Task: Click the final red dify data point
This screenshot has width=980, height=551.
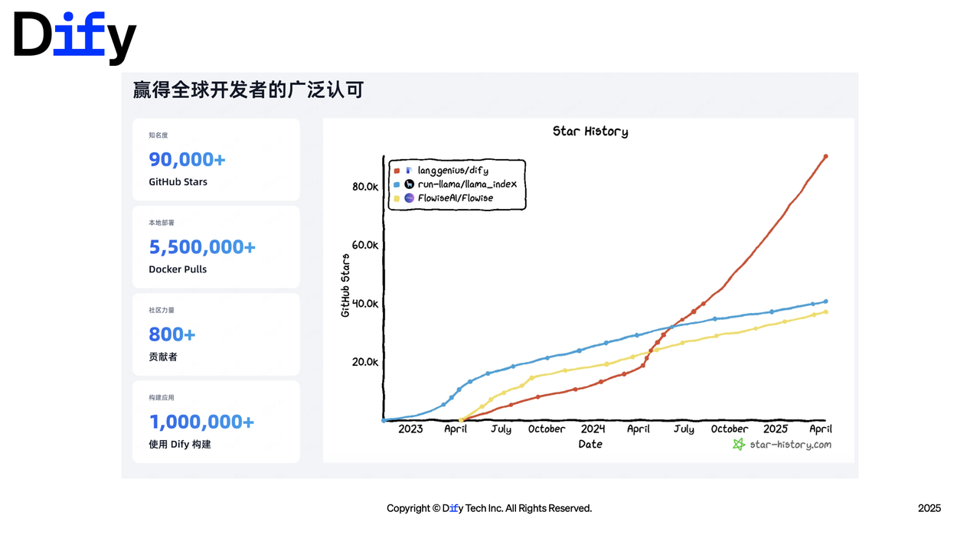Action: point(825,156)
